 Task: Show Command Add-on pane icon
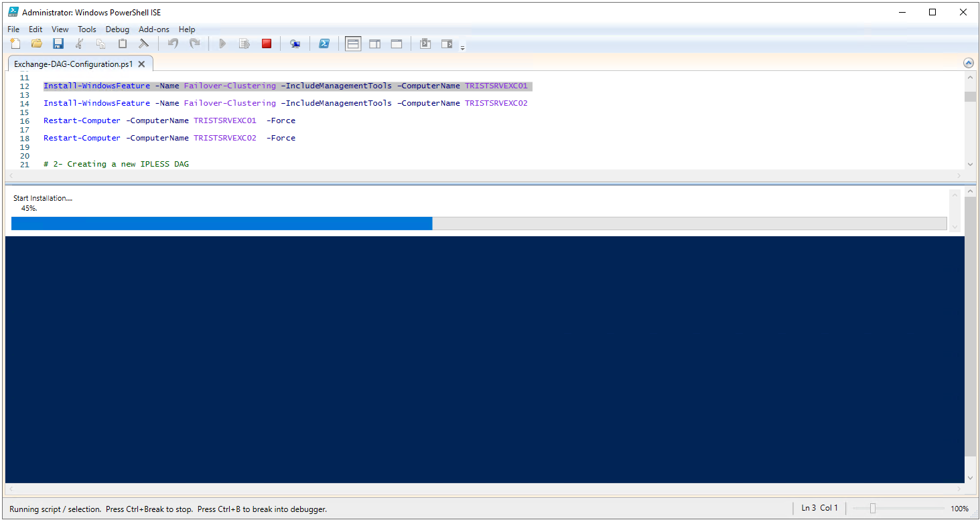pos(447,44)
